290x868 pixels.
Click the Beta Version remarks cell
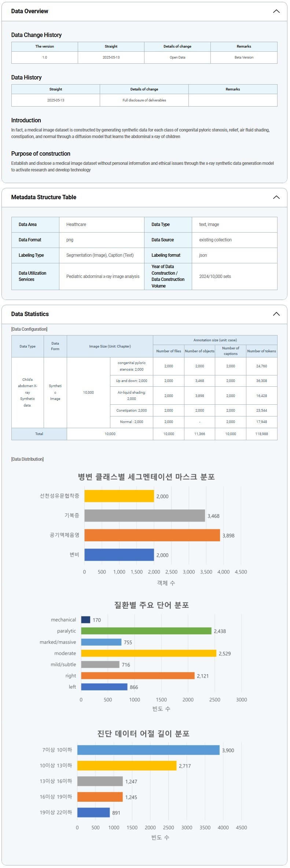pyautogui.click(x=244, y=58)
